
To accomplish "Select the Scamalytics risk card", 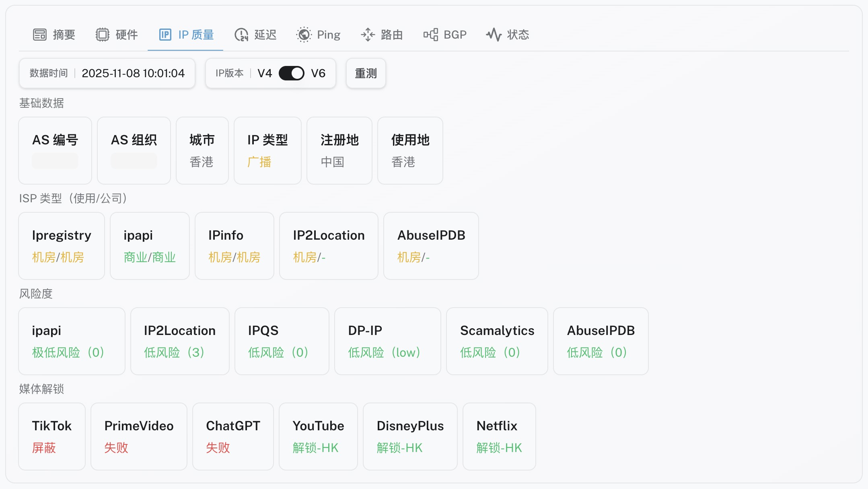I will (x=497, y=341).
